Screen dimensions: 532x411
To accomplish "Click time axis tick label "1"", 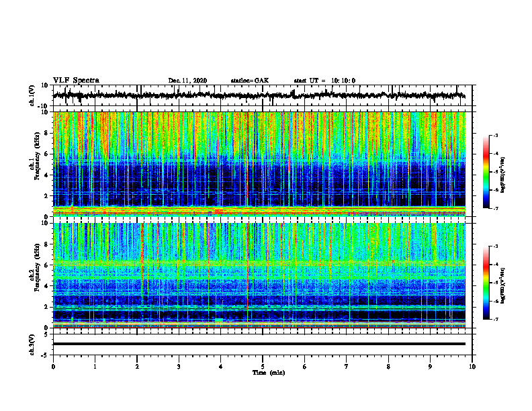I will (95, 367).
